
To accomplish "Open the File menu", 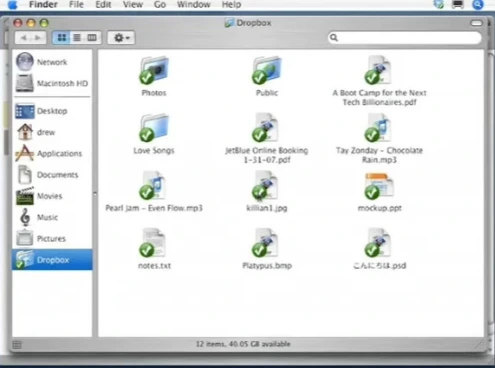I will tap(76, 5).
